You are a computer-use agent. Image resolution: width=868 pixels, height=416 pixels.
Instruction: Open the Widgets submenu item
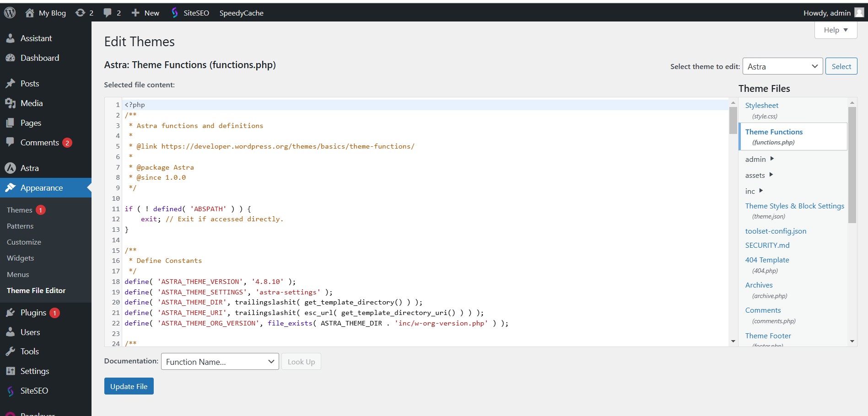pyautogui.click(x=21, y=258)
